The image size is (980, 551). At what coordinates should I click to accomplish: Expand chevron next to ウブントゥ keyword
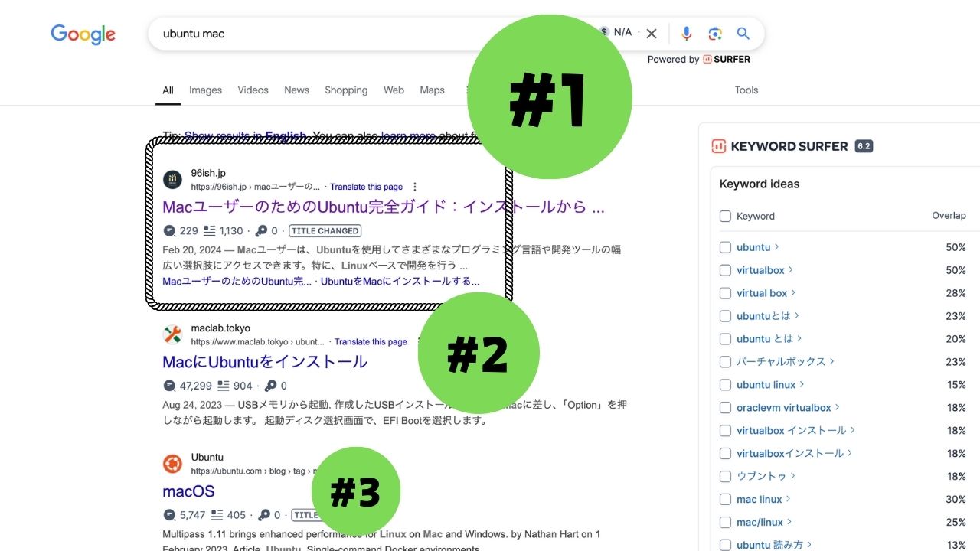click(x=792, y=476)
